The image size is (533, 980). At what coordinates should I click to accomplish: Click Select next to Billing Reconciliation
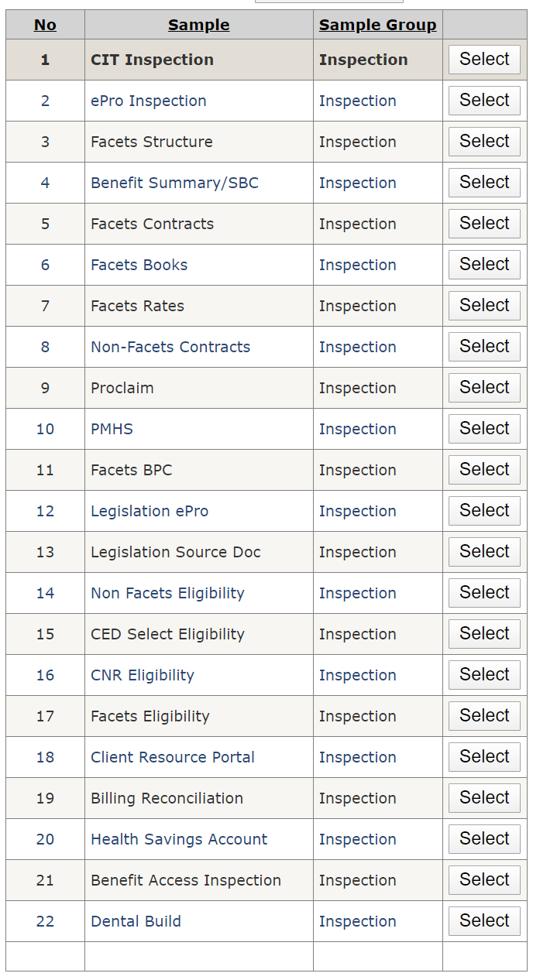484,798
